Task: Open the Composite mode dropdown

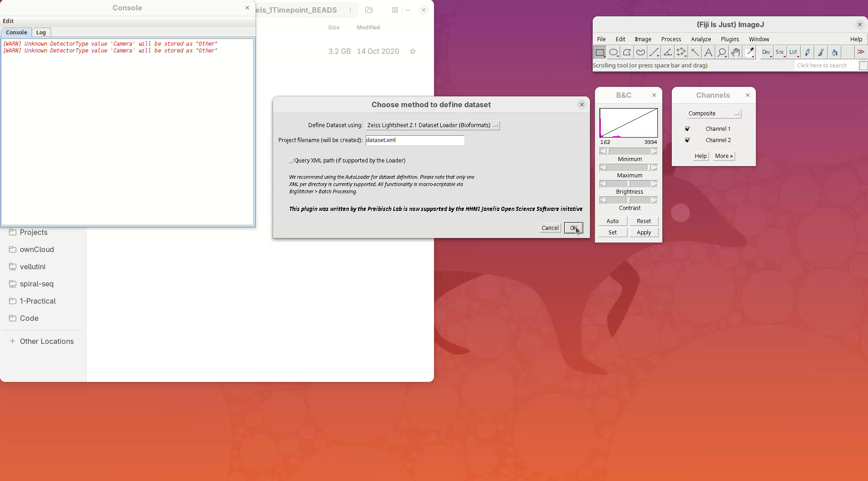Action: [713, 114]
